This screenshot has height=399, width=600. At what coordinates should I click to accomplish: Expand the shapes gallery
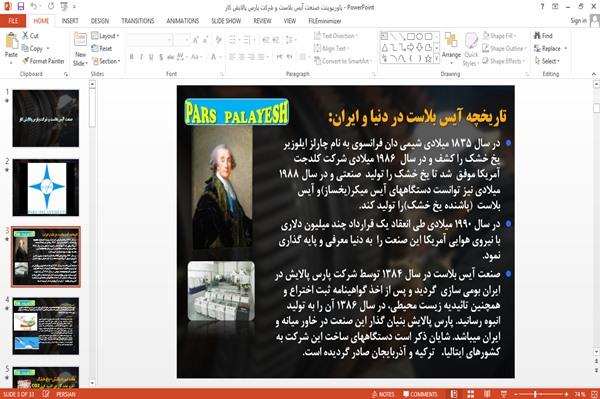437,59
